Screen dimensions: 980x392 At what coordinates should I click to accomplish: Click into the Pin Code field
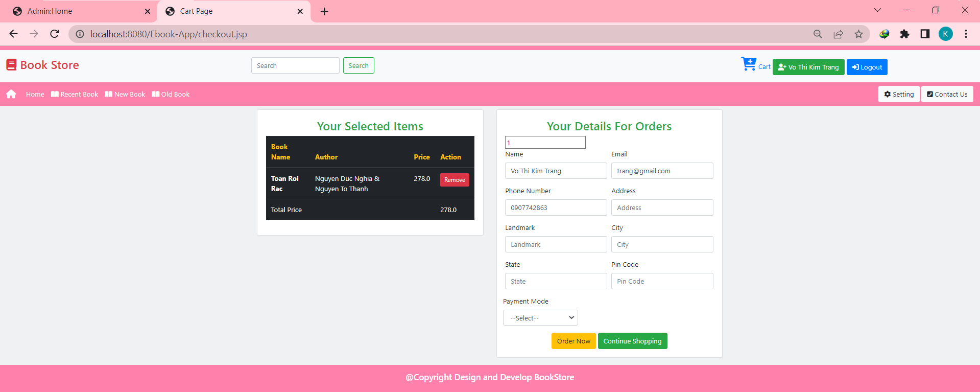pos(662,281)
